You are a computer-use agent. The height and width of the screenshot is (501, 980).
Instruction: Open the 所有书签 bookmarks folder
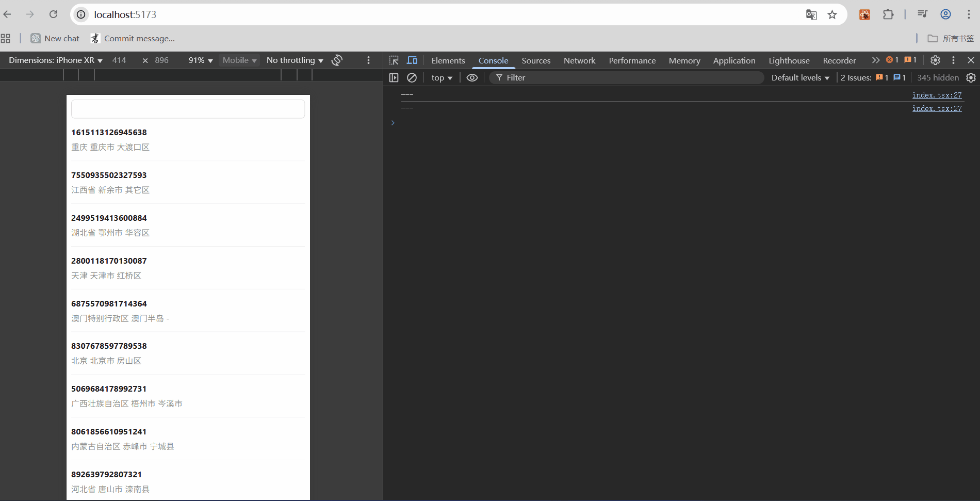coord(951,38)
